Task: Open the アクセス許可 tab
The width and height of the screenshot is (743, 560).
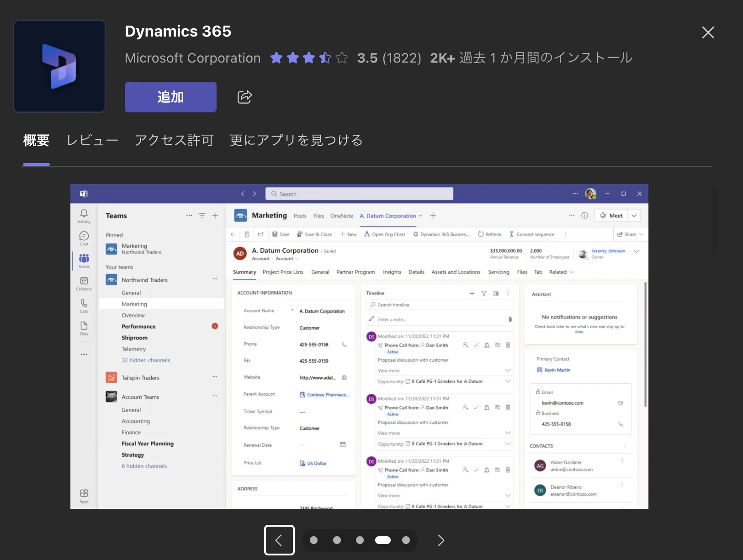Action: [174, 140]
